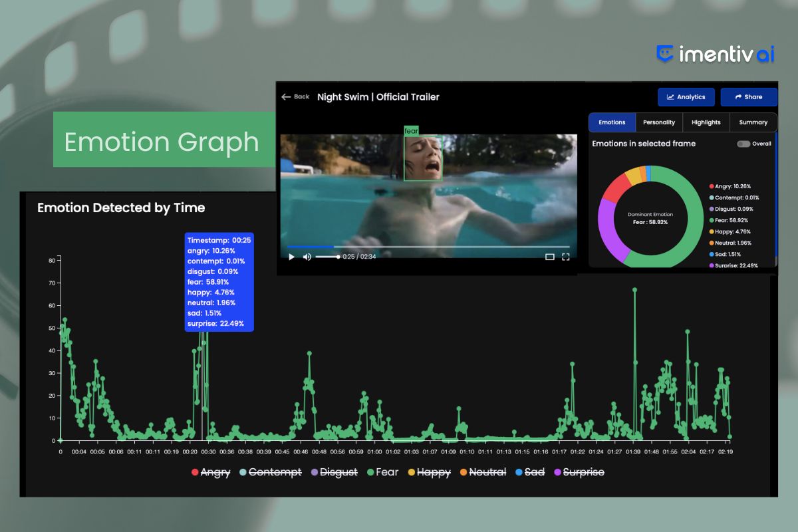
Task: Toggle the Sad legend in the graph
Action: pyautogui.click(x=530, y=472)
